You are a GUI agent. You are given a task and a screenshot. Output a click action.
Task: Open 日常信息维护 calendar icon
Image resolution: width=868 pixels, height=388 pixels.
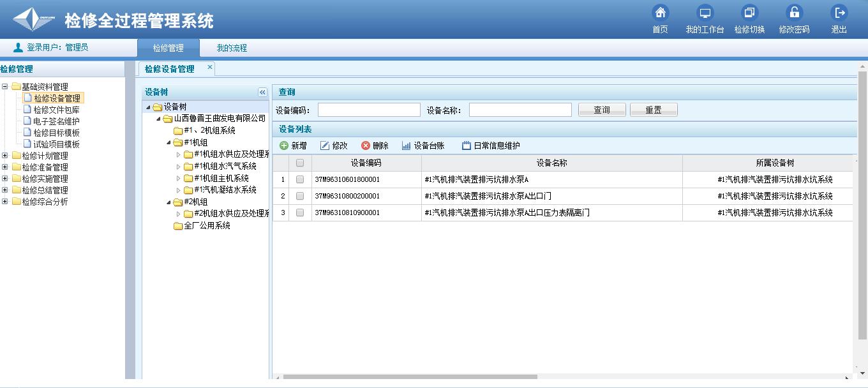[x=467, y=145]
